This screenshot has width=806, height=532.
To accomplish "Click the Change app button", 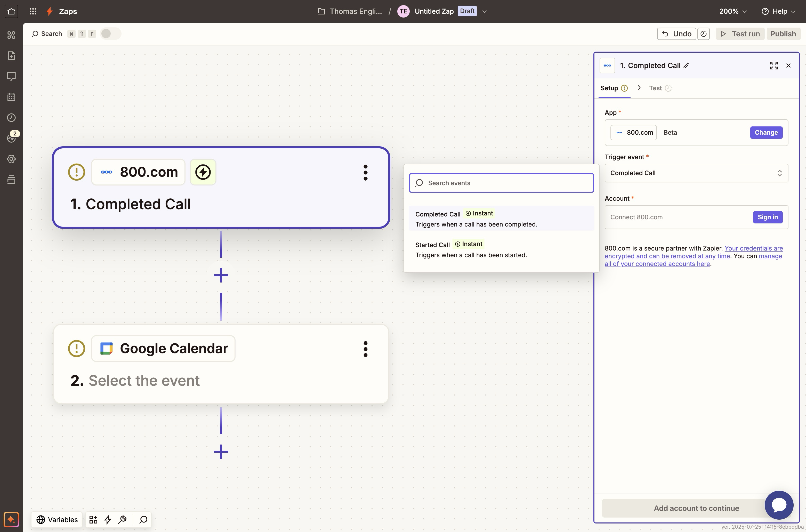I will [x=766, y=133].
